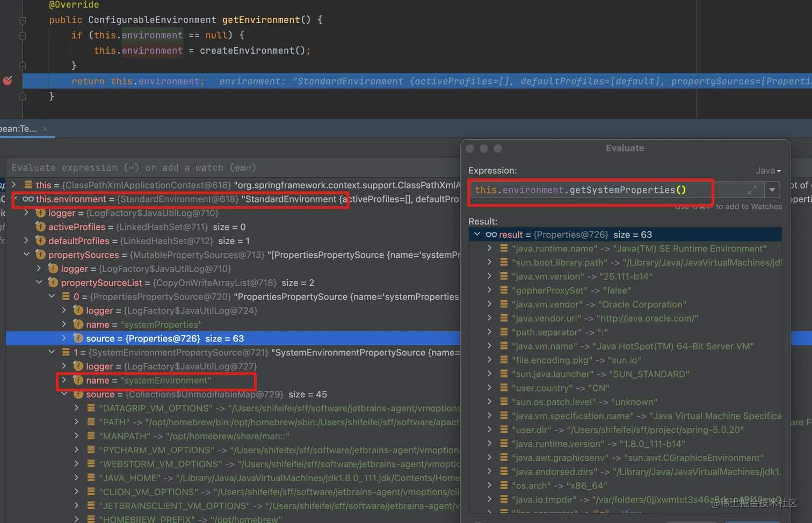Click entry icon of "java.vm.version" row

(504, 276)
